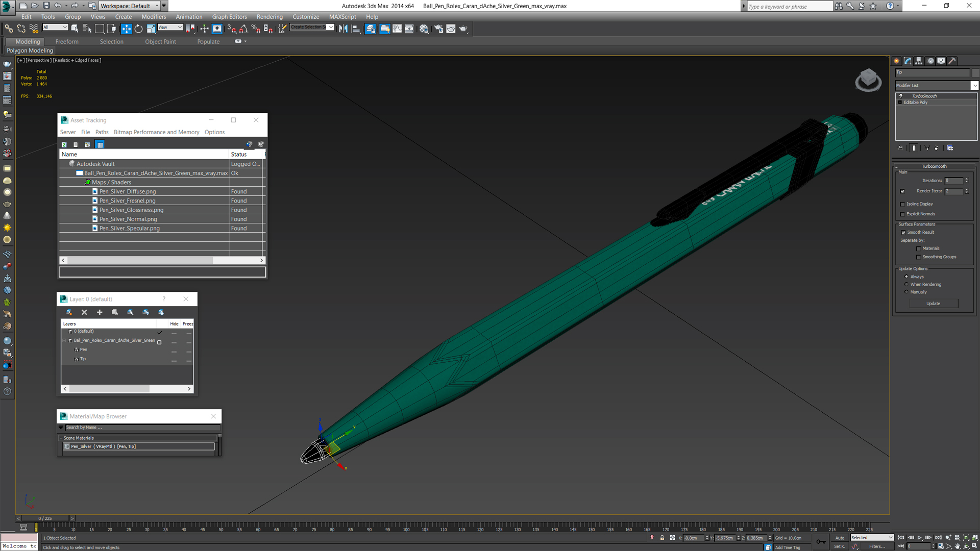Click the ViewCube in viewport
Image resolution: width=980 pixels, height=551 pixels.
[868, 80]
